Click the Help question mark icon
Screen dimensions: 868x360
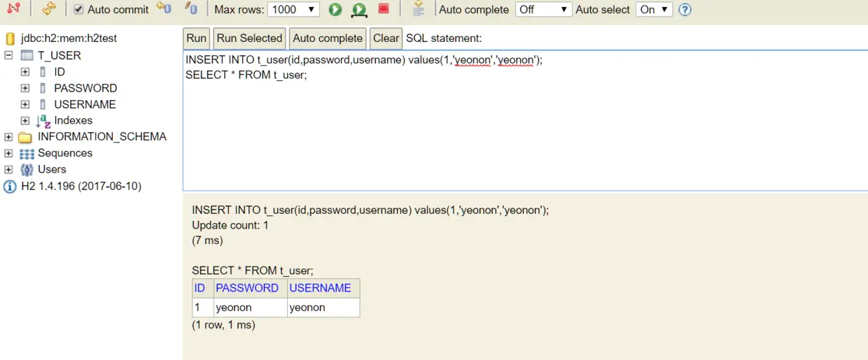(x=685, y=10)
